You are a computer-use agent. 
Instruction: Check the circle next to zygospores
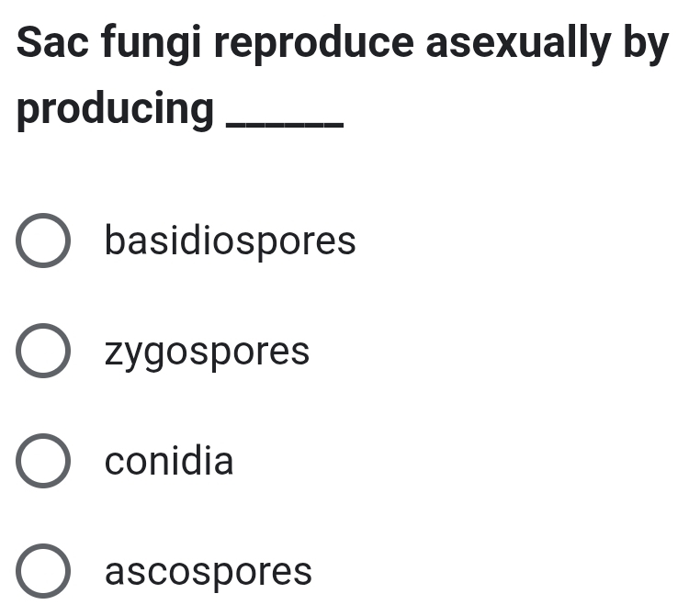[43, 351]
